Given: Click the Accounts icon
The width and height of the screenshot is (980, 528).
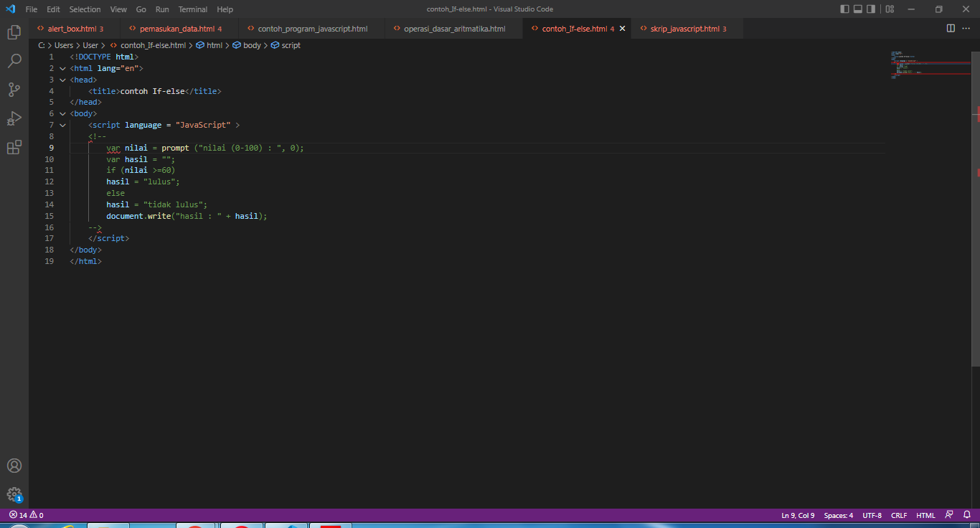Looking at the screenshot, I should [x=14, y=466].
